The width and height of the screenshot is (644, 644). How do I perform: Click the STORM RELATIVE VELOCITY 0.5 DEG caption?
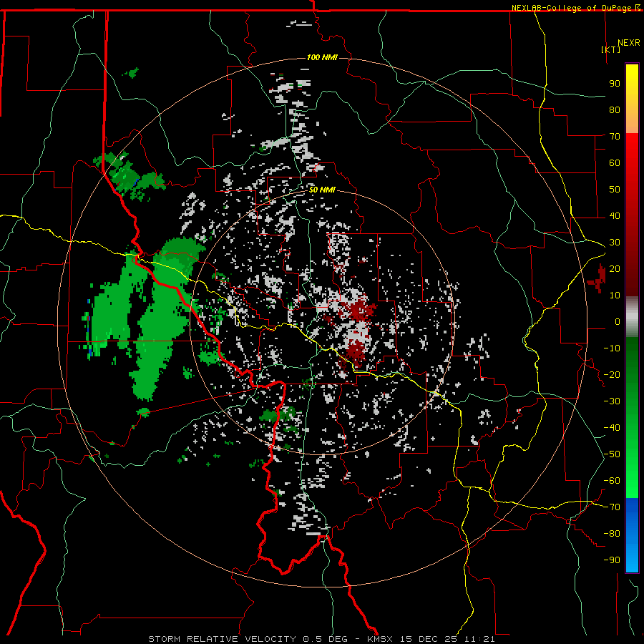coord(248,639)
